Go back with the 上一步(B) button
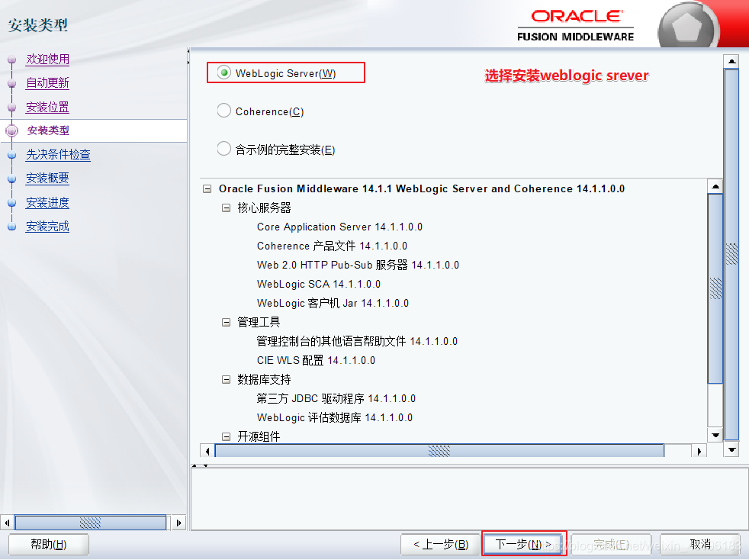The width and height of the screenshot is (749, 560). pos(440,544)
